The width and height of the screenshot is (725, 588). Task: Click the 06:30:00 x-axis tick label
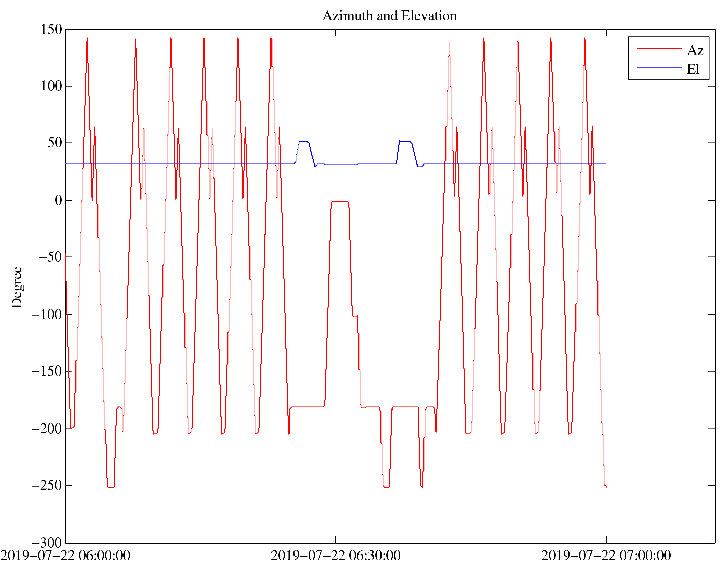[x=335, y=556]
